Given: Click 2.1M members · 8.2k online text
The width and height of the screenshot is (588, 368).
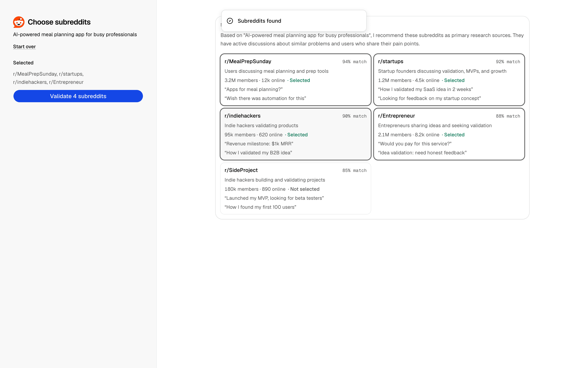Looking at the screenshot, I should pos(409,135).
